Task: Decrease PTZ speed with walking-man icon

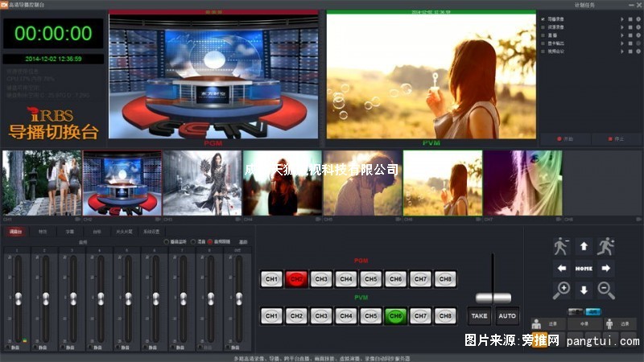Action: 561,246
